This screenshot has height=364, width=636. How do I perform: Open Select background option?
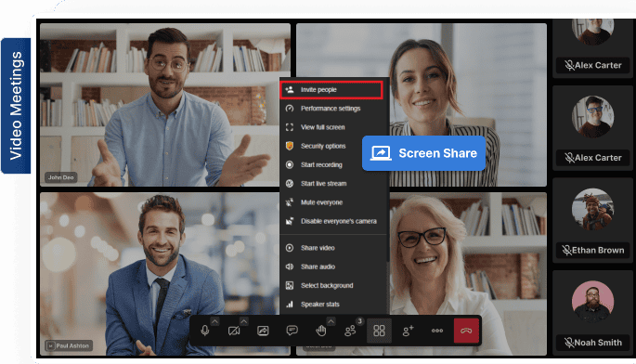(x=333, y=285)
